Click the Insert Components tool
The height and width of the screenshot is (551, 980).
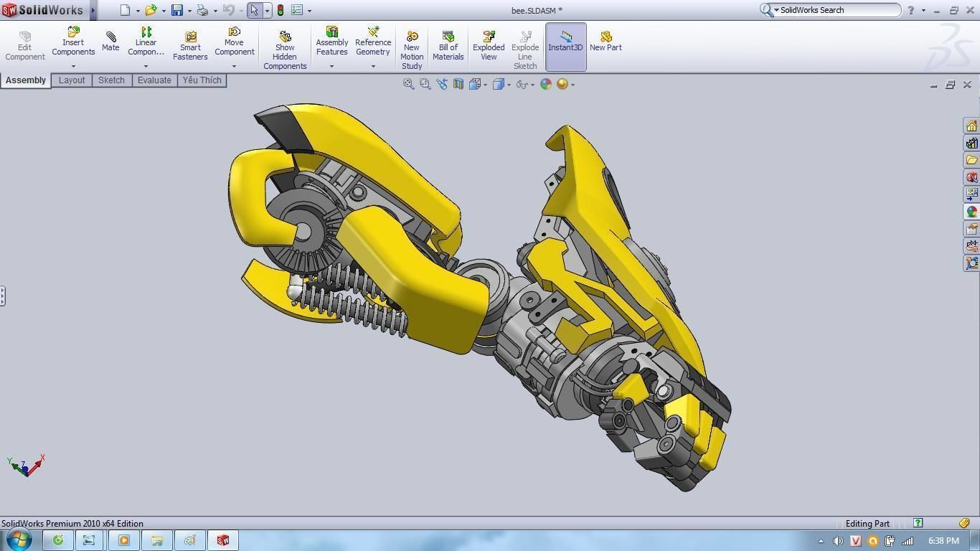(x=73, y=42)
